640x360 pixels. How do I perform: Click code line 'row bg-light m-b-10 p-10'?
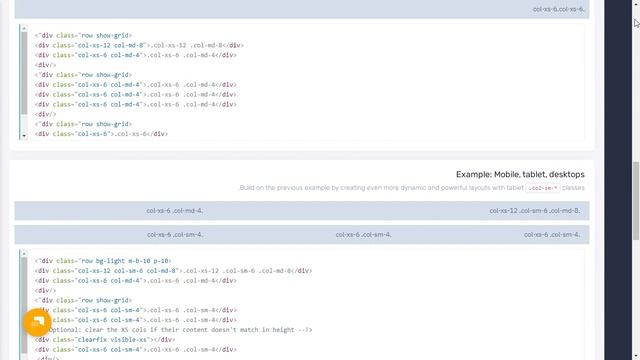(103, 261)
